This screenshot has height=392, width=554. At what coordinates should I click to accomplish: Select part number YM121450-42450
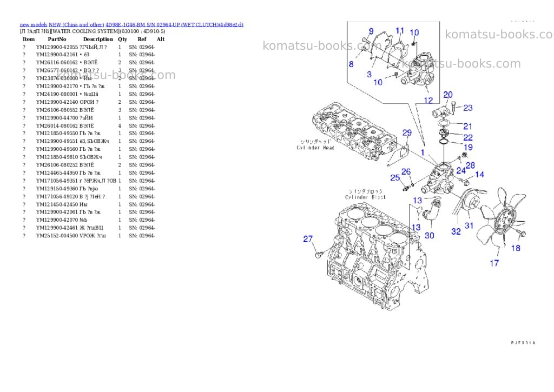(57, 204)
